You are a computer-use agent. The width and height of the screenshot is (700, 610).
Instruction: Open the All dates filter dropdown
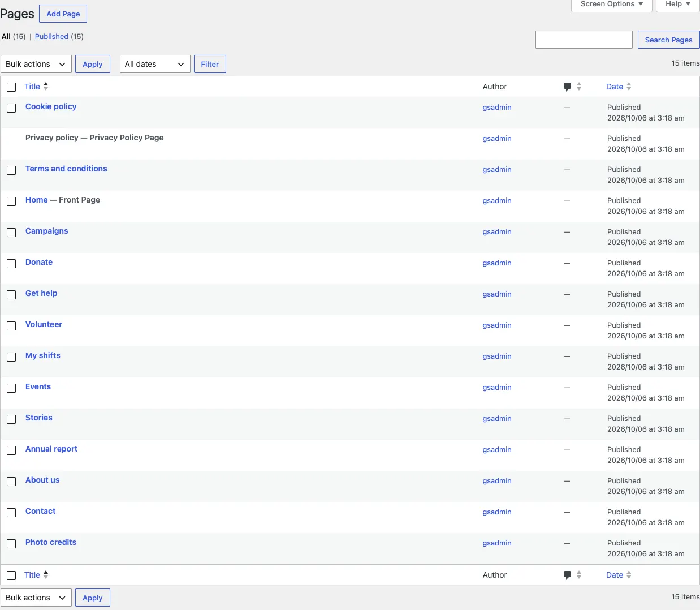tap(155, 64)
